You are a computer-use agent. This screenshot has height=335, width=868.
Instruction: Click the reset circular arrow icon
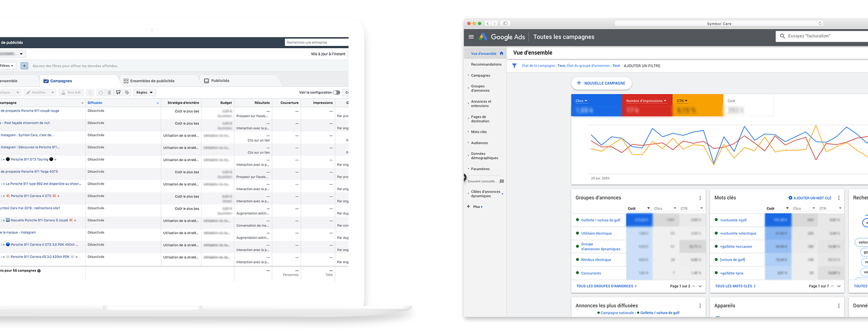coord(101,93)
